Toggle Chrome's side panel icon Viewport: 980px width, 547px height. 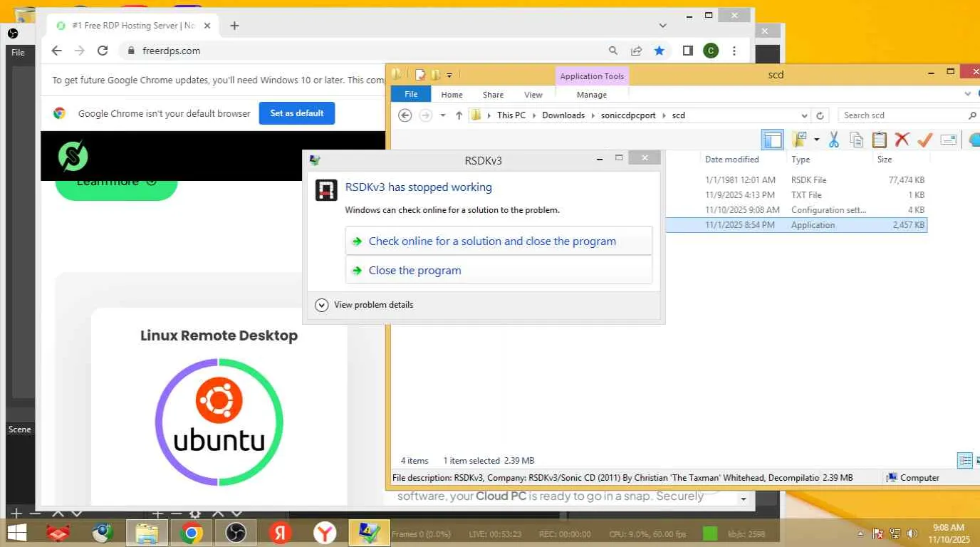[x=687, y=51]
